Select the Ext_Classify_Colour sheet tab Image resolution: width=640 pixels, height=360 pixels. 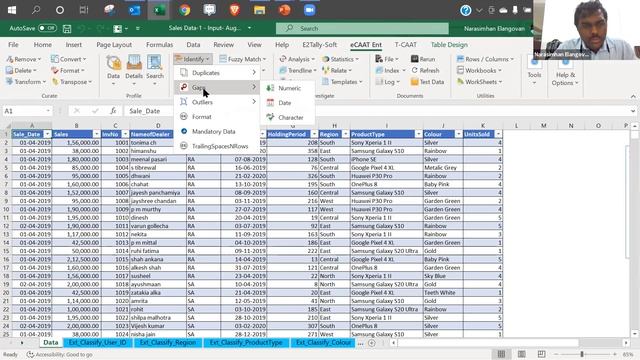(323, 343)
